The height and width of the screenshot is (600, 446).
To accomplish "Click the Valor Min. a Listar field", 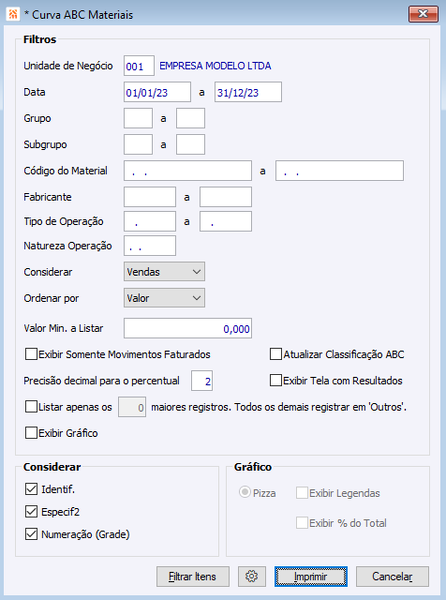I will point(188,328).
